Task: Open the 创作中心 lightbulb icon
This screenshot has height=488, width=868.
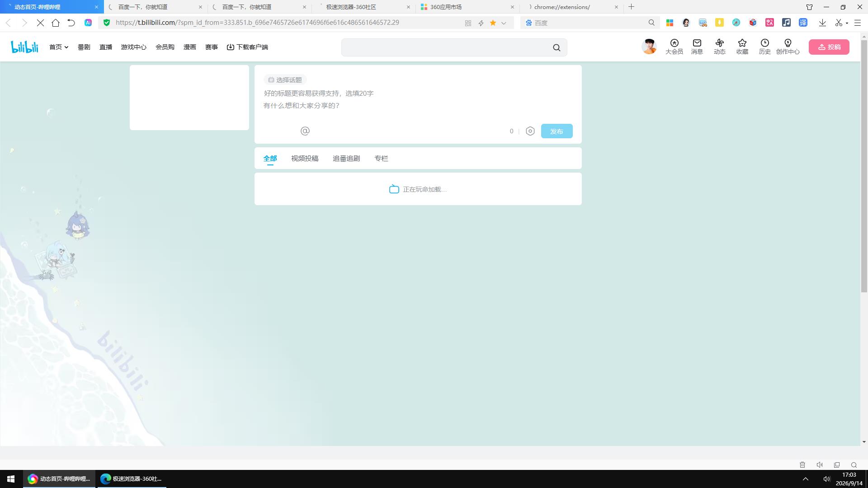Action: coord(788,47)
